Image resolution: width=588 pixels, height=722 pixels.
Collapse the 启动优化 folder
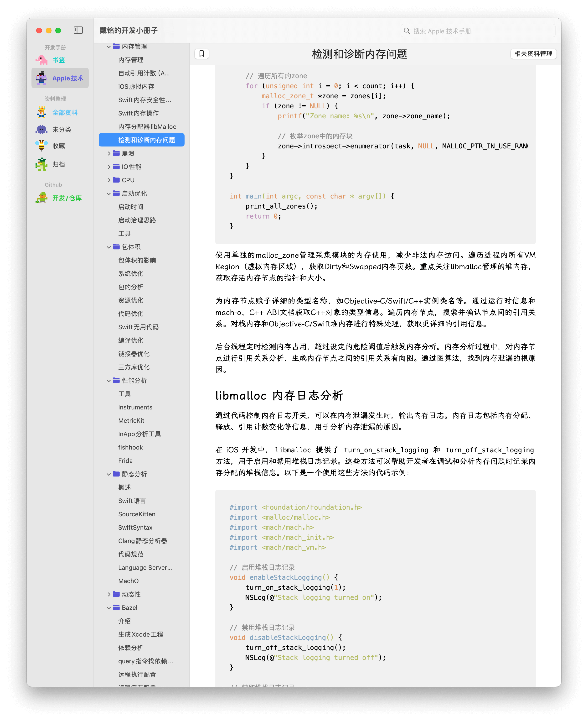point(109,194)
